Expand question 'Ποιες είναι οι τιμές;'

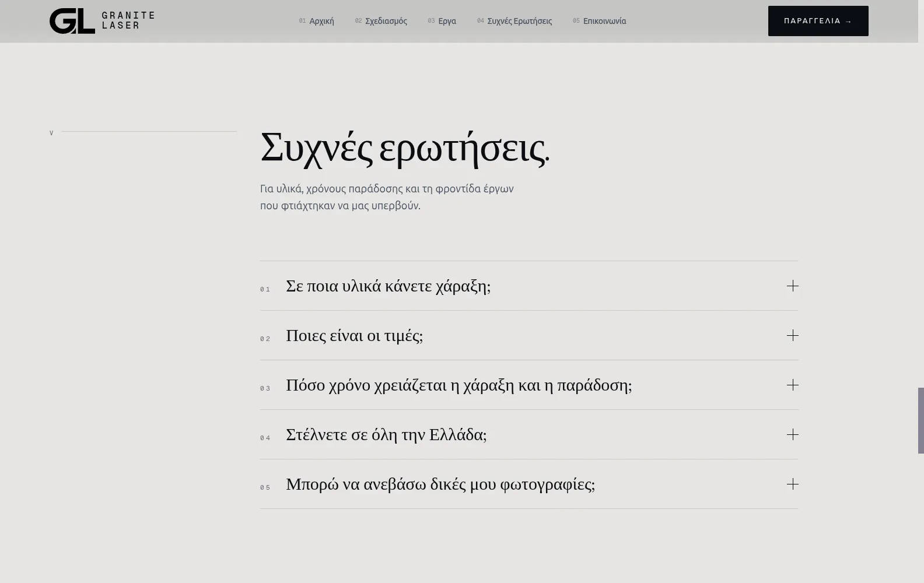[529, 335]
